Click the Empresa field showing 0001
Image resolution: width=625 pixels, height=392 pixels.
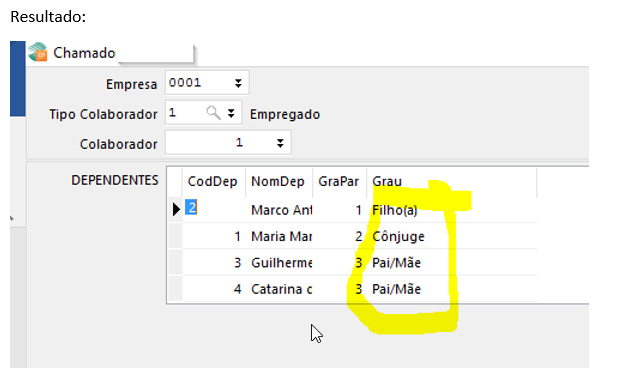tap(207, 83)
